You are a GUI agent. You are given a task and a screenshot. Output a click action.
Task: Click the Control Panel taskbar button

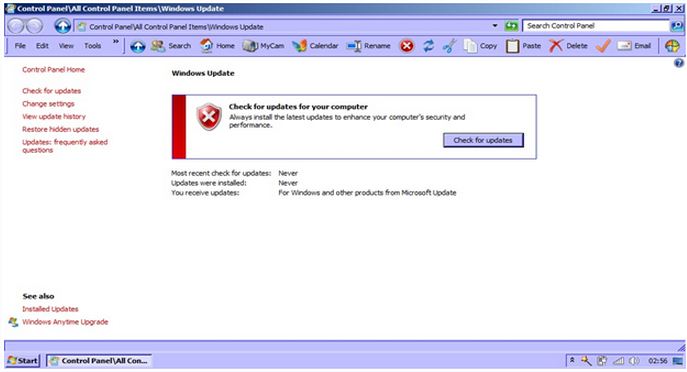click(x=99, y=361)
